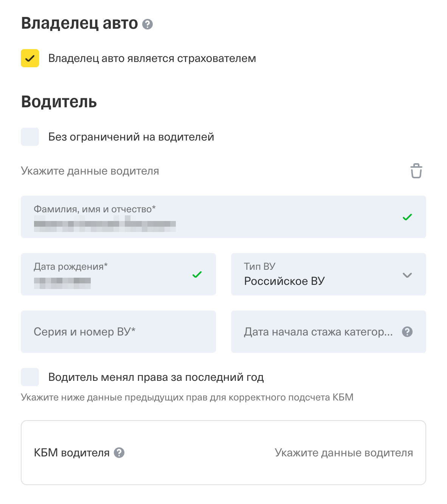Image resolution: width=447 pixels, height=504 pixels.
Task: Enable Без ограничений на водителей checkbox
Action: point(30,137)
